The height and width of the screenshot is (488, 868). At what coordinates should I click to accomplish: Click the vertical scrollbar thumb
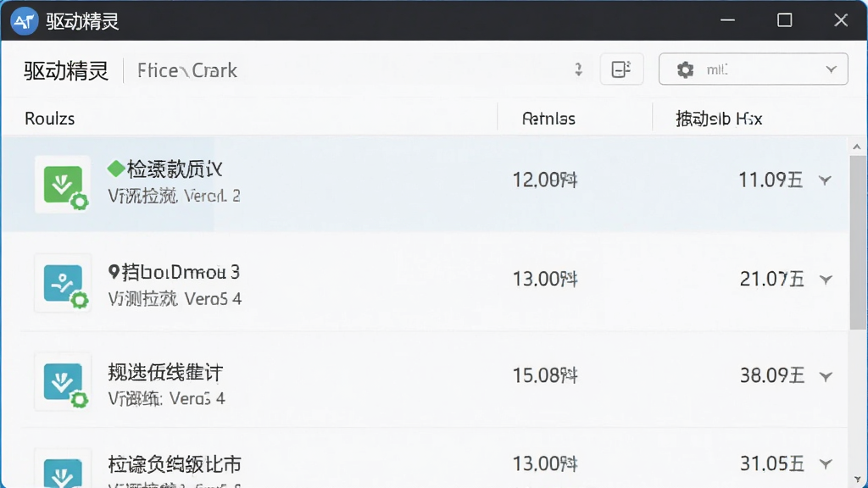point(858,242)
